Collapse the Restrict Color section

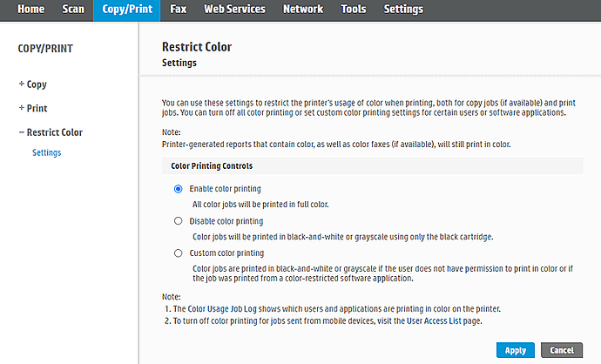51,132
